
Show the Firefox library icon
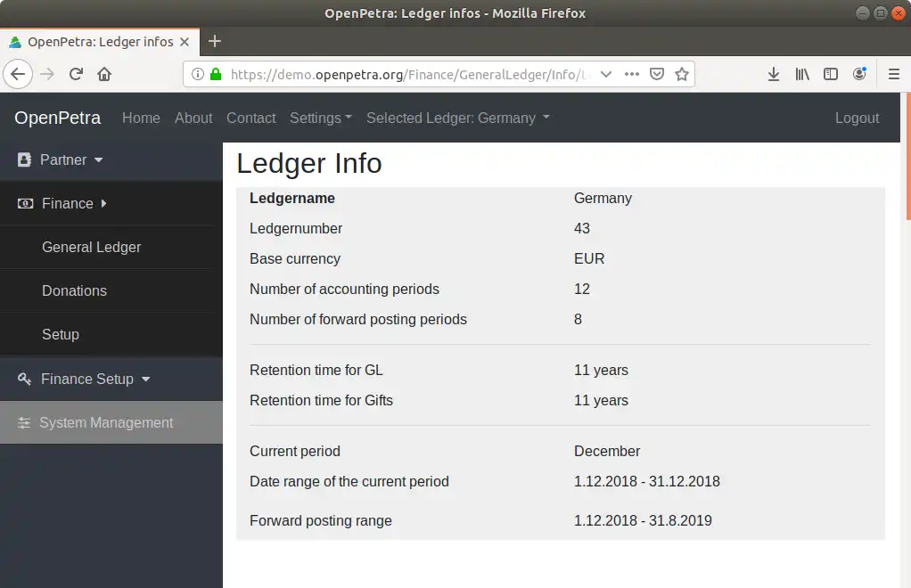802,74
